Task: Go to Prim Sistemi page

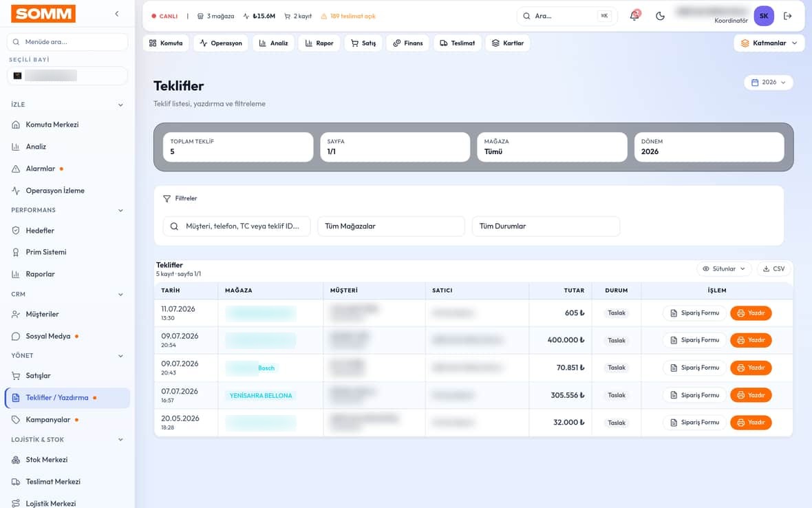Action: point(46,252)
